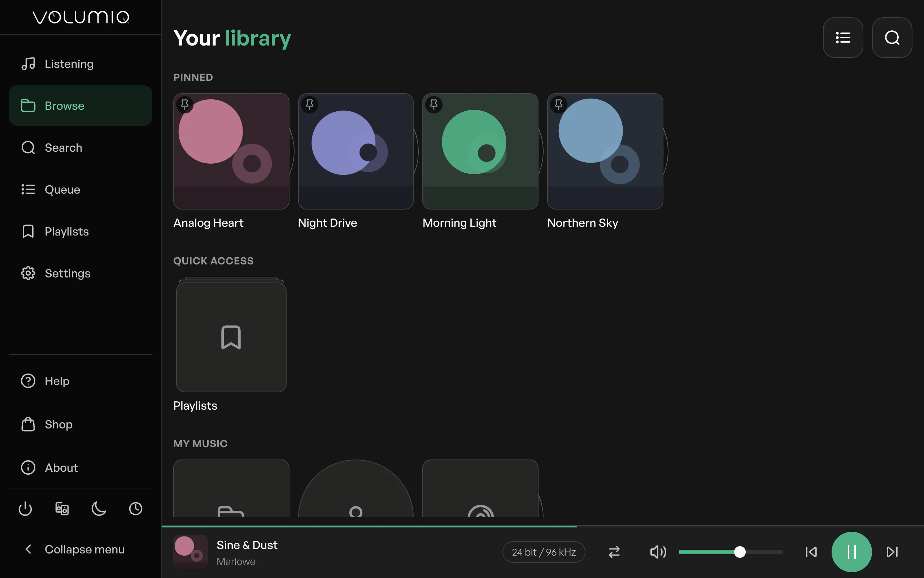
Task: Open the Help page
Action: [x=80, y=381]
